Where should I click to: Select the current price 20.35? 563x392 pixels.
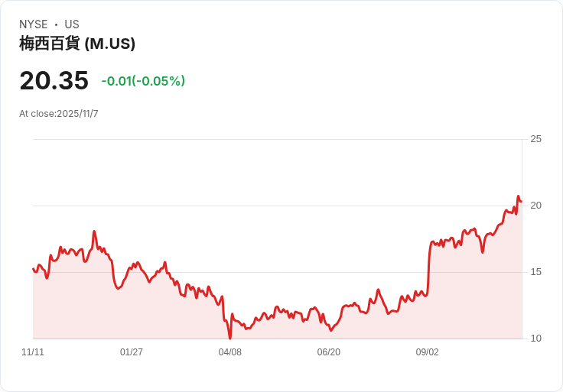pos(54,80)
